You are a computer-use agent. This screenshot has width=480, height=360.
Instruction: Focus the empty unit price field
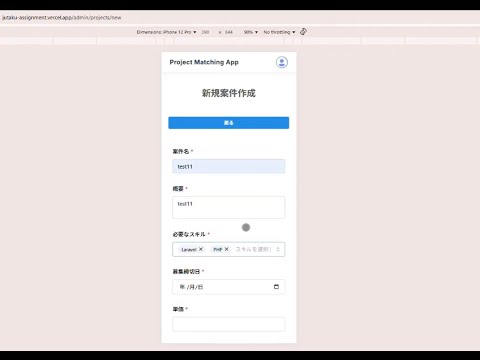[229, 324]
